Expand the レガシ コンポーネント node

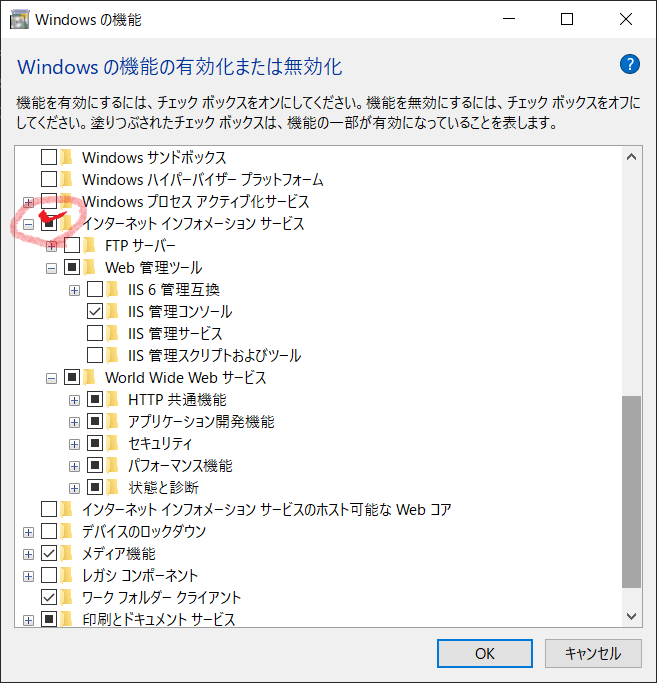coord(28,576)
